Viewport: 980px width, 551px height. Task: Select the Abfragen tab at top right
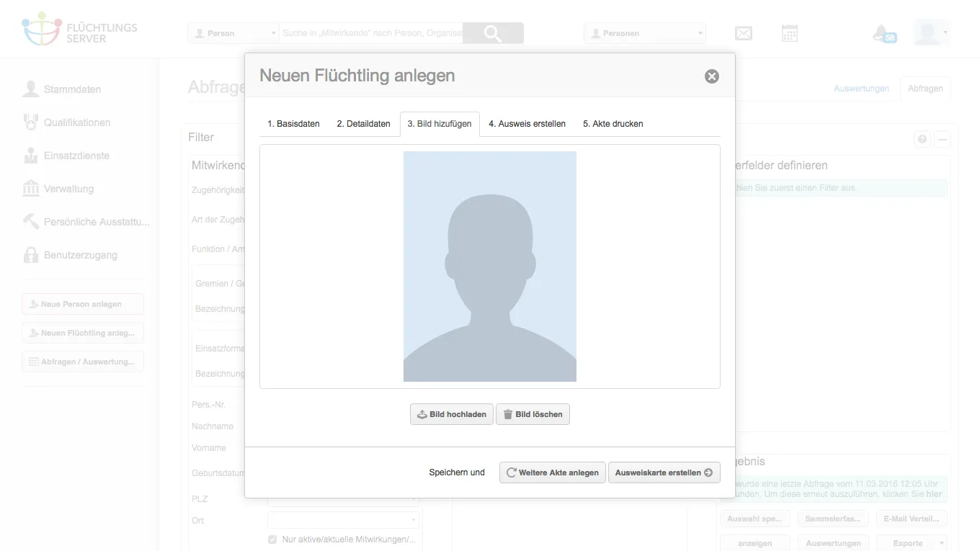pyautogui.click(x=925, y=89)
